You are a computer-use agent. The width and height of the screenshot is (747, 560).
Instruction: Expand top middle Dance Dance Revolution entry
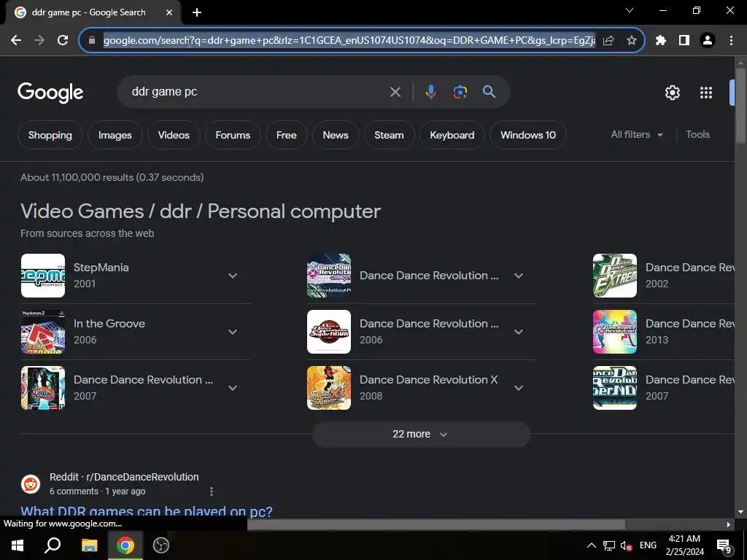pos(519,276)
